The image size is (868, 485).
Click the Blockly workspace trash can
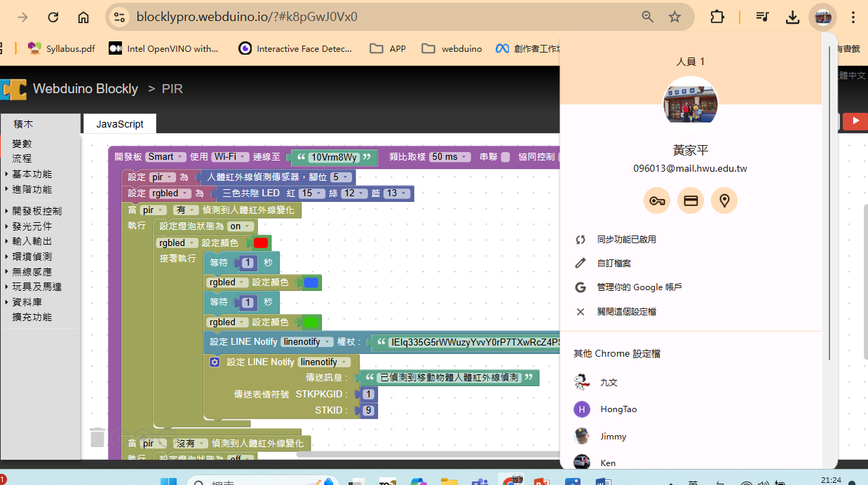97,437
